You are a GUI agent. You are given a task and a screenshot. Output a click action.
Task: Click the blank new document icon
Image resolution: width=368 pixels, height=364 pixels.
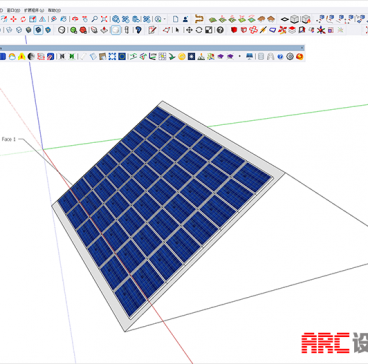176,19
